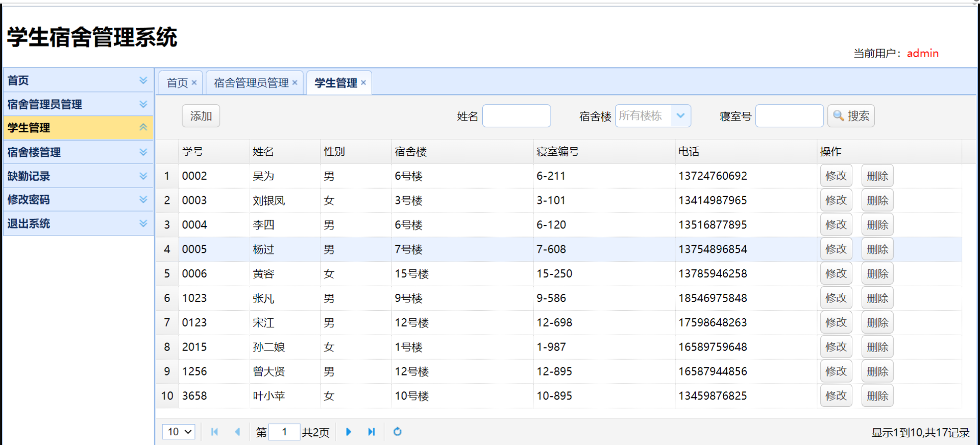Click the admin current user name
980x445 pixels.
click(922, 53)
